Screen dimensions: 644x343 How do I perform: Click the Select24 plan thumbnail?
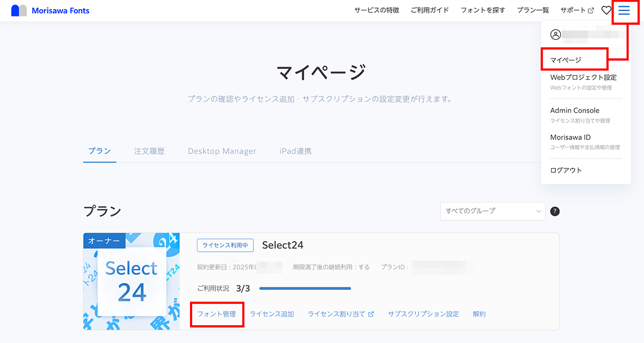131,281
